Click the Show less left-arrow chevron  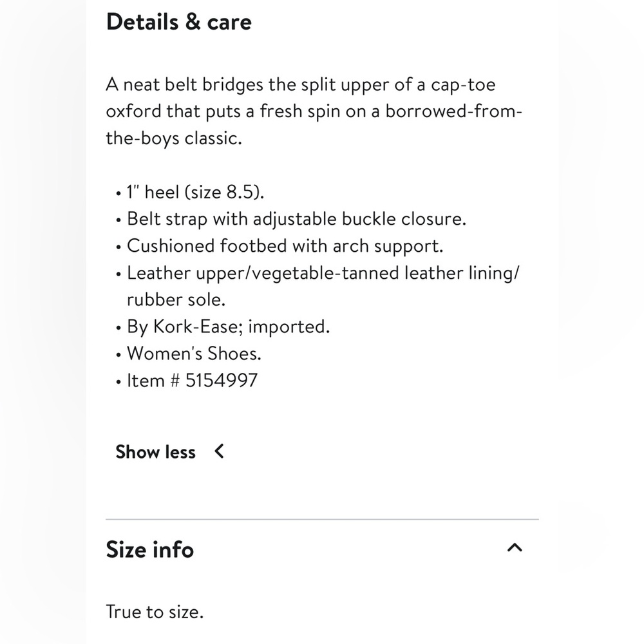[220, 451]
